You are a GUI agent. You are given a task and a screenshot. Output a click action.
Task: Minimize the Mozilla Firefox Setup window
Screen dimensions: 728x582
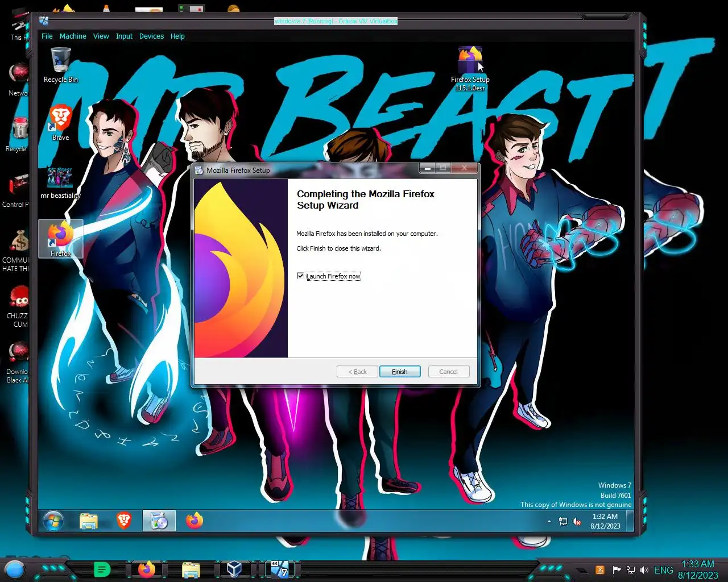click(x=427, y=168)
